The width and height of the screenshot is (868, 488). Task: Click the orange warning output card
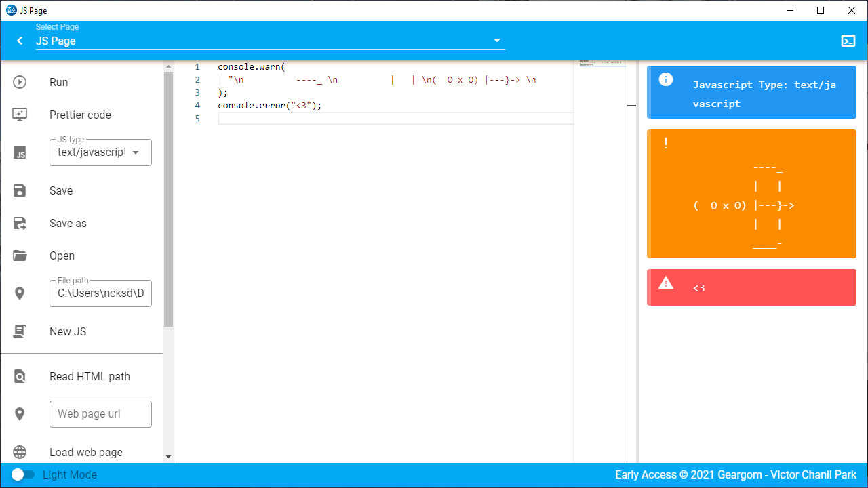[x=751, y=194]
